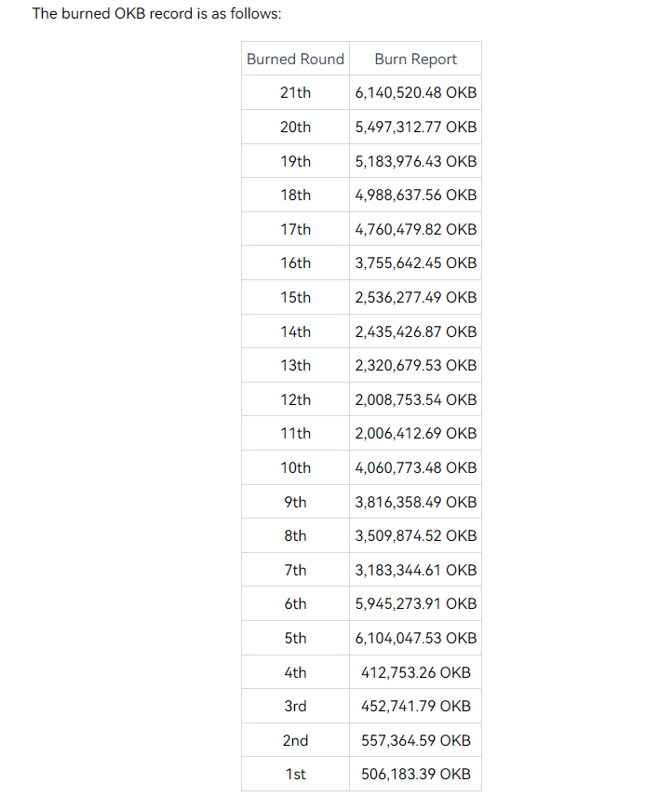
Task: Select the 13th round cell
Action: click(295, 365)
